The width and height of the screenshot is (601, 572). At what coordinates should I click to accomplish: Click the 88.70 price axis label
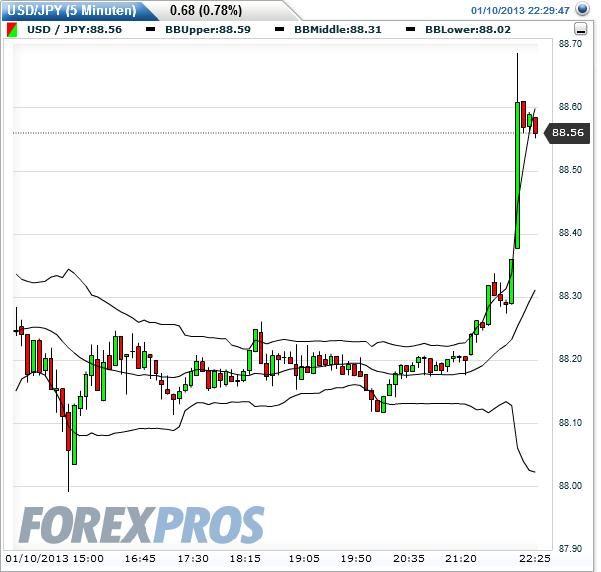pyautogui.click(x=570, y=44)
